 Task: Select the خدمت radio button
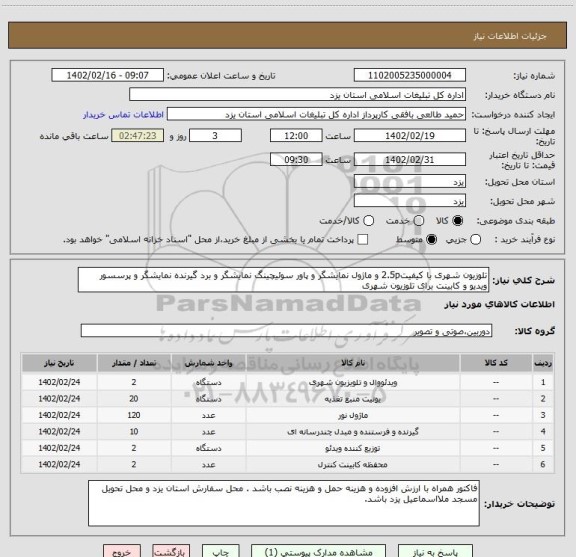(419, 221)
